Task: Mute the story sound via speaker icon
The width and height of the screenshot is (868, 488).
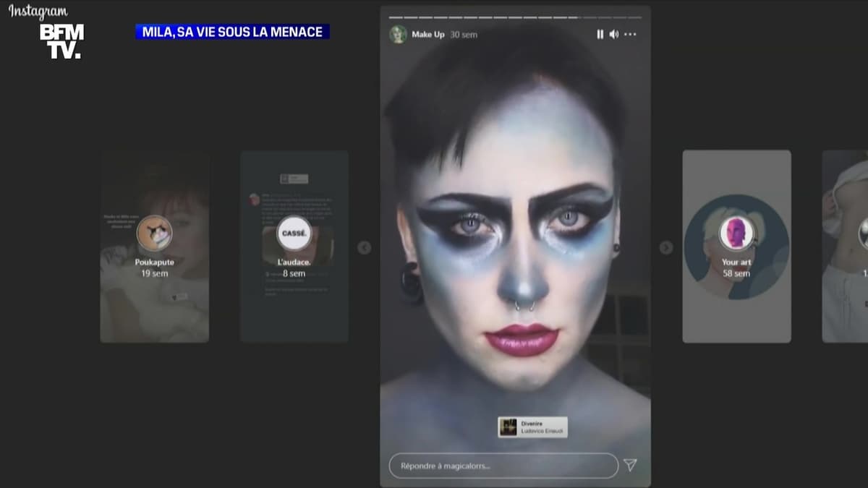Action: click(x=614, y=34)
